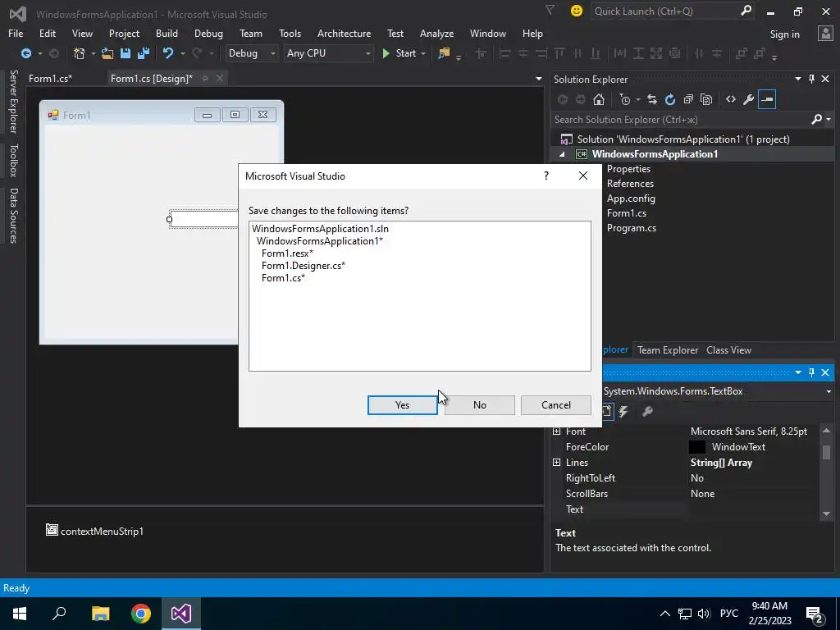Click the Save (single floppy) toolbar icon
Image resolution: width=840 pixels, height=630 pixels.
point(126,53)
